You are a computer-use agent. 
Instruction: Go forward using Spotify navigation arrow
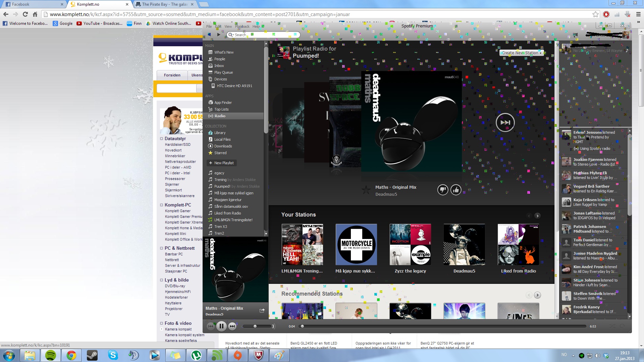pyautogui.click(x=218, y=35)
